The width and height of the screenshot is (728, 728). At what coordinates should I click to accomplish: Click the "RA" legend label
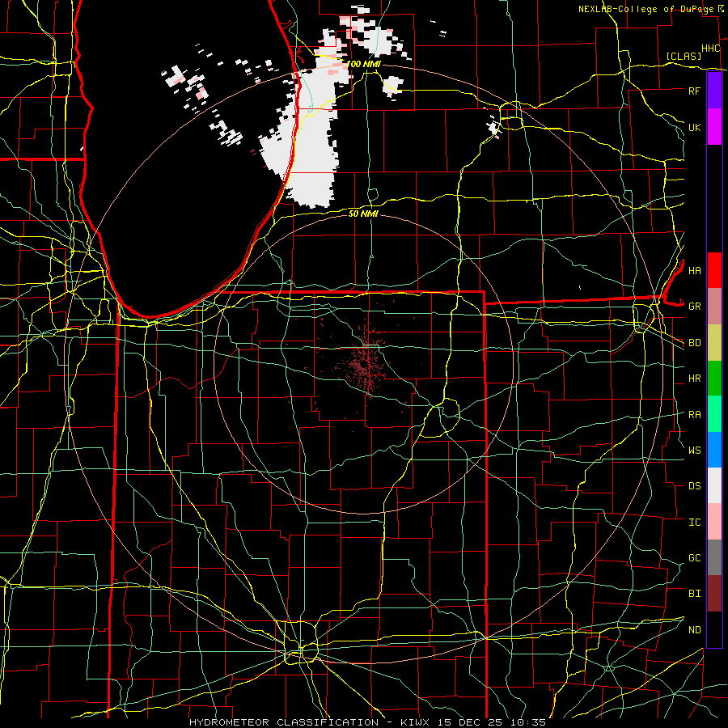(694, 415)
